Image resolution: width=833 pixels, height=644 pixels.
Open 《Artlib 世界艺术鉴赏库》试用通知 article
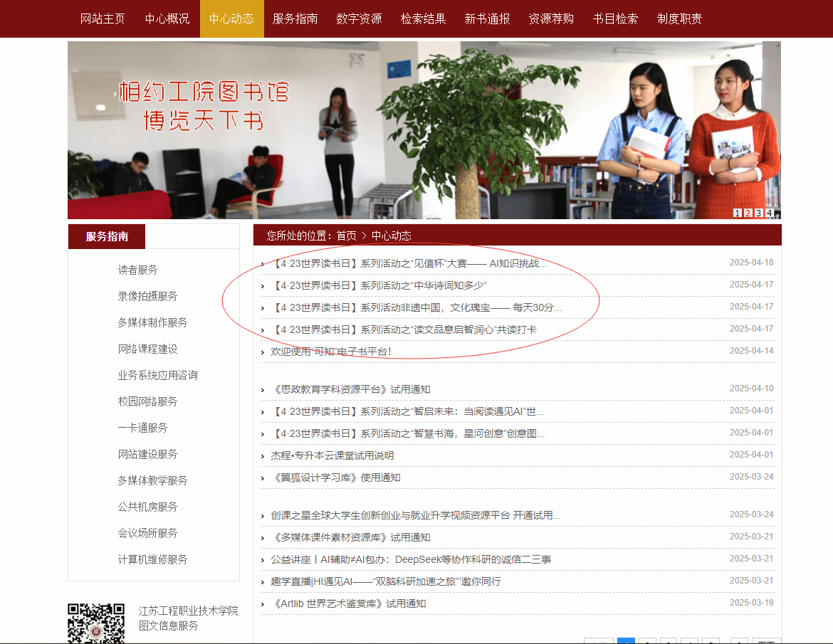(x=349, y=603)
